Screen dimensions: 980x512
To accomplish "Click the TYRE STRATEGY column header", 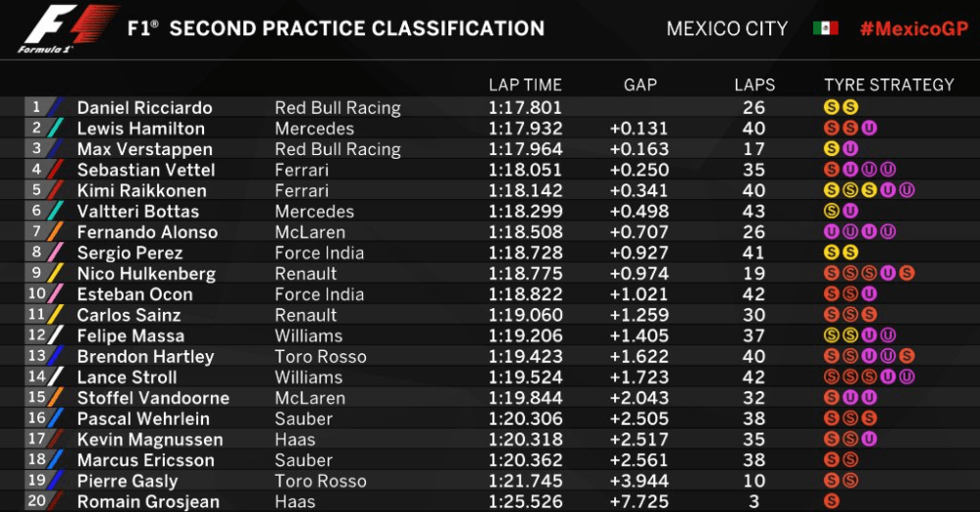I will tap(889, 85).
